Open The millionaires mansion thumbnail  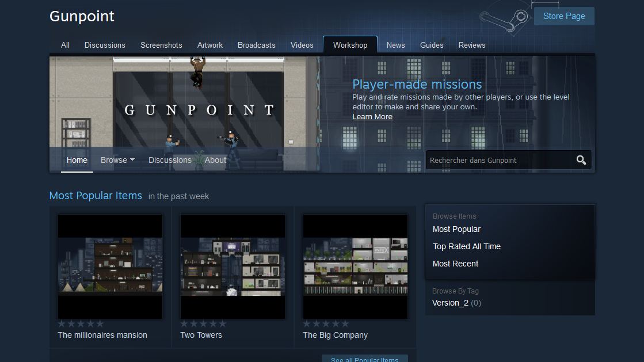point(110,266)
